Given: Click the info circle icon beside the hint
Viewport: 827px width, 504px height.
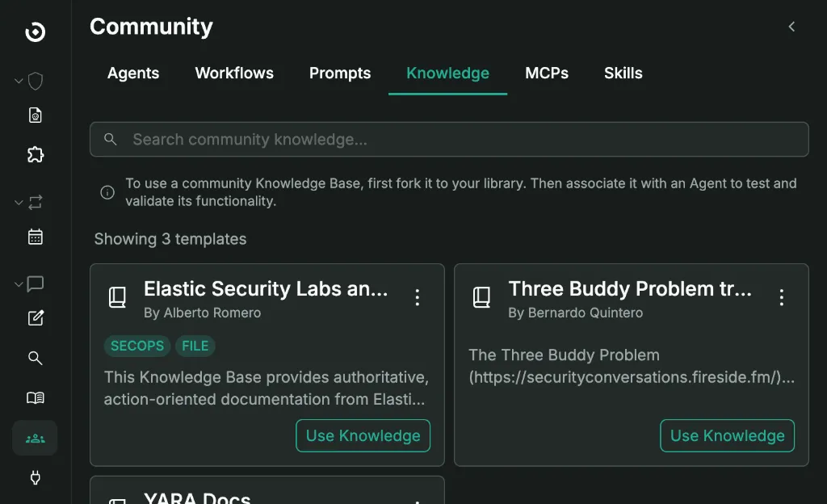Looking at the screenshot, I should (107, 192).
